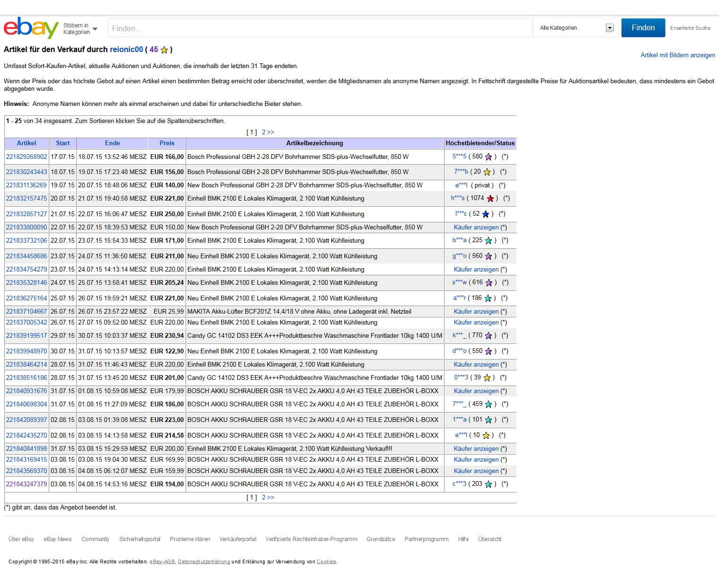This screenshot has height=588, width=719.
Task: Show buyer for item 221833800090
Action: click(476, 227)
